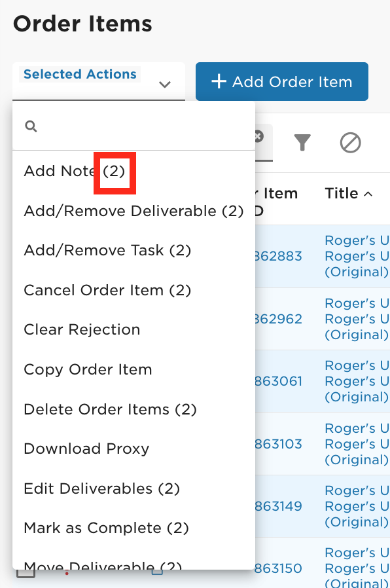Choose Cancel Order Item (2)
This screenshot has width=390, height=588.
point(107,290)
